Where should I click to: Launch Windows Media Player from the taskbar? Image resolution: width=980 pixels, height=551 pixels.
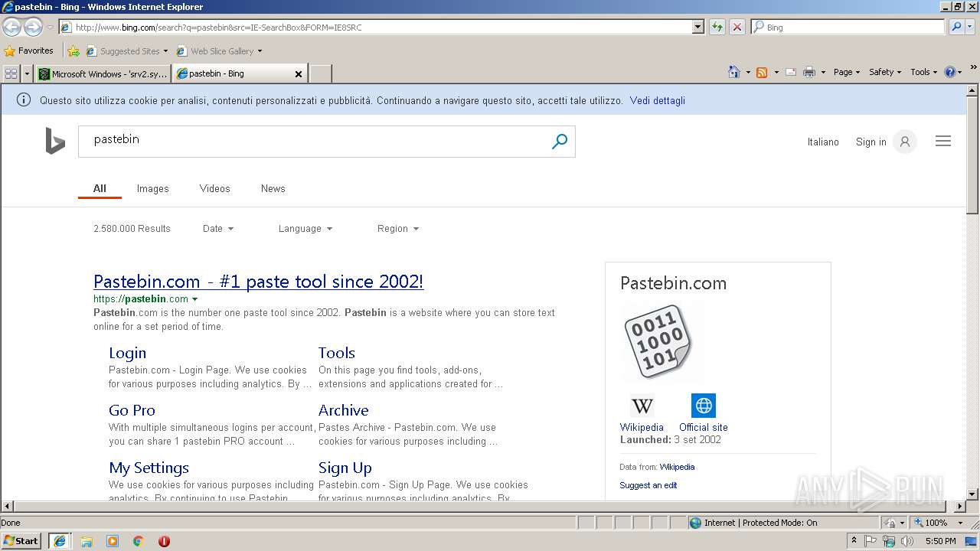[113, 541]
